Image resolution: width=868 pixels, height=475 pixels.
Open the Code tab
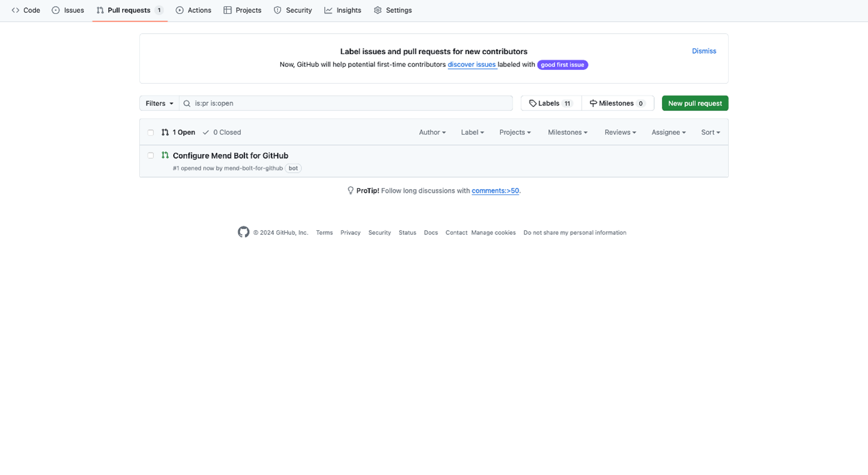coord(26,10)
